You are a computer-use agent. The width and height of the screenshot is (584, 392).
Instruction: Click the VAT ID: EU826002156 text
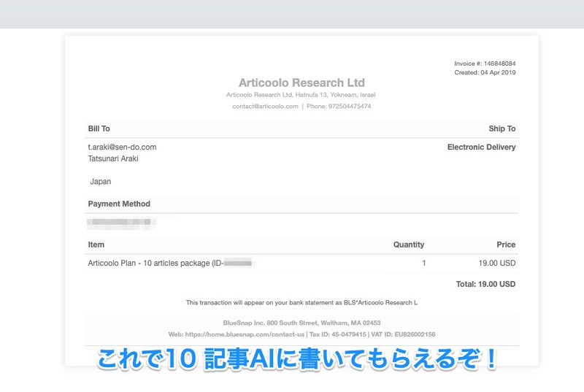403,334
